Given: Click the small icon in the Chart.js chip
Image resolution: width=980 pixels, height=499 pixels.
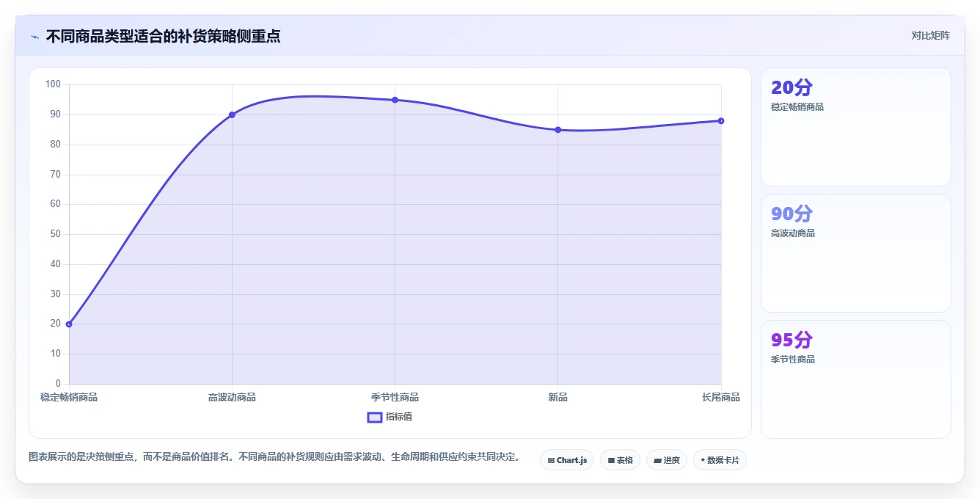Looking at the screenshot, I should pos(551,461).
